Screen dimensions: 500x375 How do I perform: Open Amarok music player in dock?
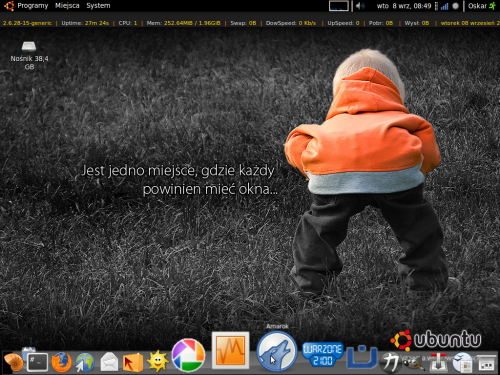(276, 351)
